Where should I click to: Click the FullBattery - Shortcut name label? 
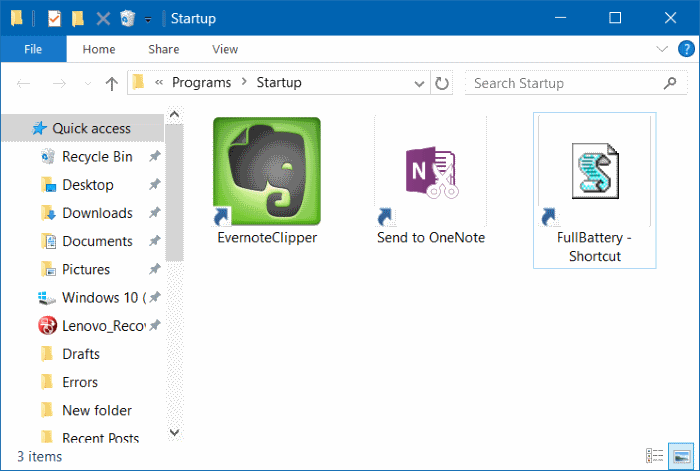[595, 247]
